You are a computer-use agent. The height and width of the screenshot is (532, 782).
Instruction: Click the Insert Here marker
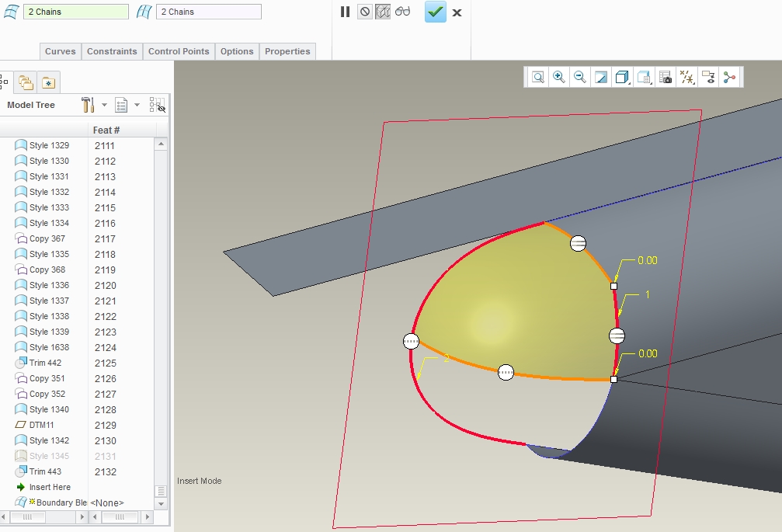point(50,487)
